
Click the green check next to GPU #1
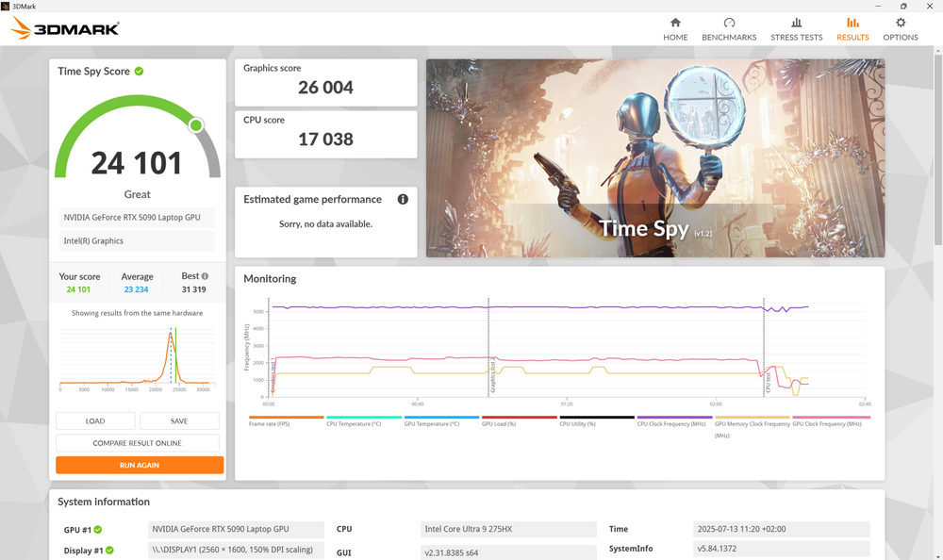(x=97, y=530)
